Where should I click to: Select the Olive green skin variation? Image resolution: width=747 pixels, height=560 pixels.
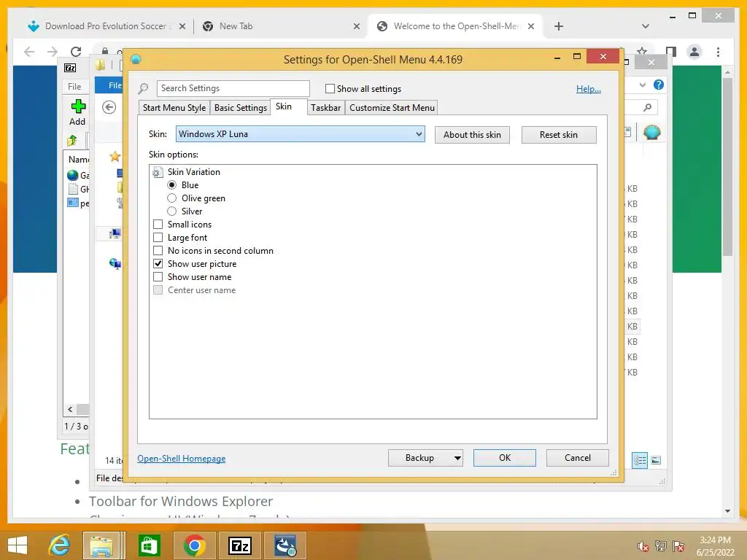[172, 198]
